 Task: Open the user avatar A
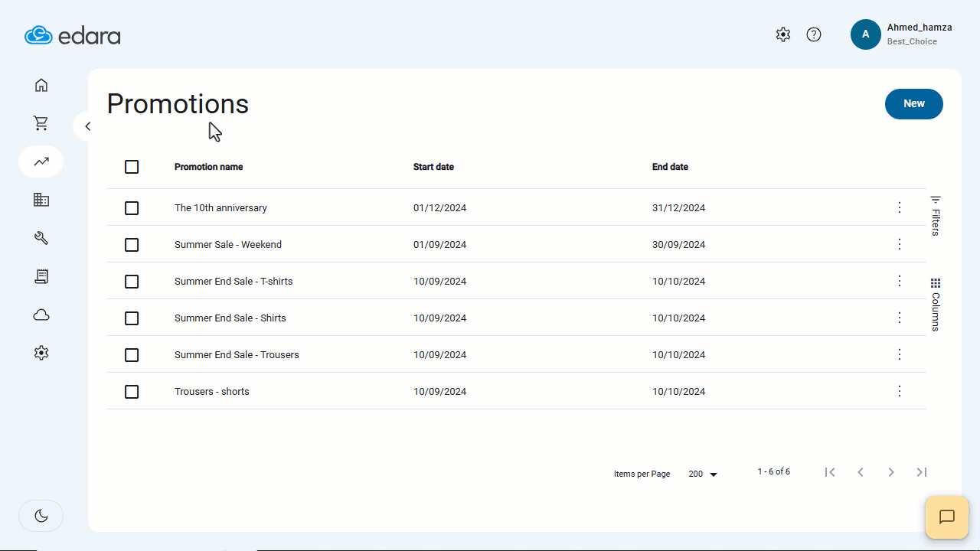click(x=866, y=34)
